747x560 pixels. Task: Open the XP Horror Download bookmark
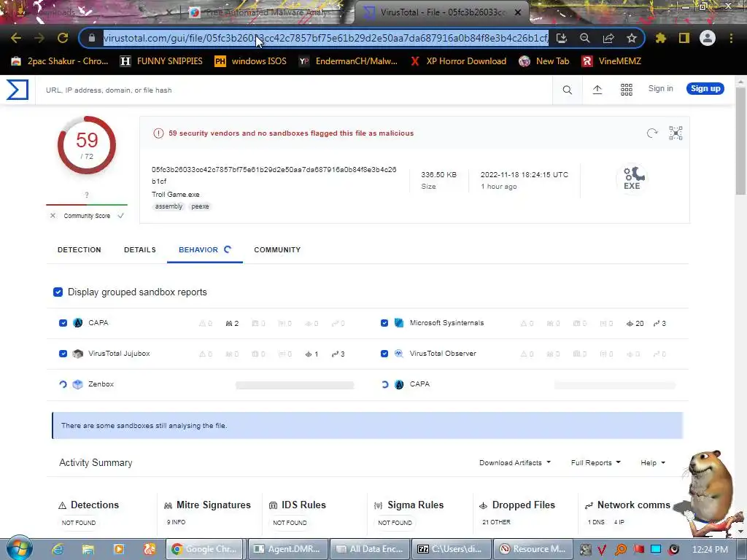click(458, 61)
